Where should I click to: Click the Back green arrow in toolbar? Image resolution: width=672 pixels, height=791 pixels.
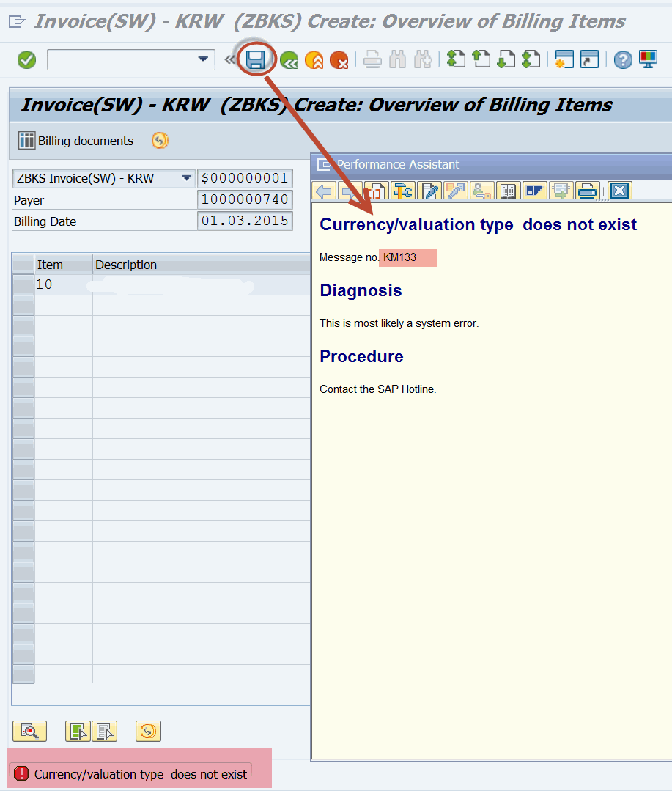pyautogui.click(x=289, y=59)
